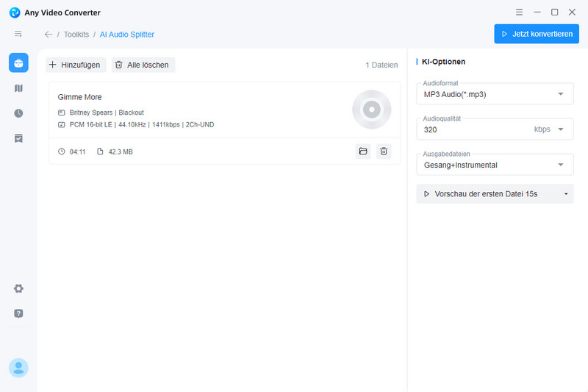
Task: Click the KI-Optionen panel heading
Action: 443,62
